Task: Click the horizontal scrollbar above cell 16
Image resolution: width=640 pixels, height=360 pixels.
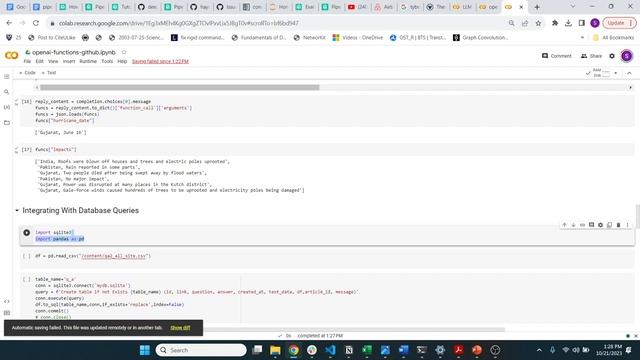Action: pos(180,87)
